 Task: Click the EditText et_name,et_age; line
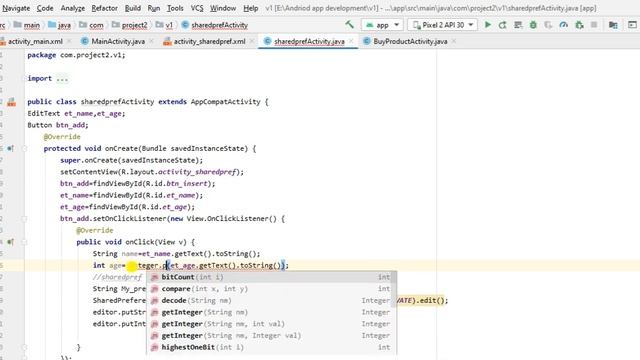point(76,113)
